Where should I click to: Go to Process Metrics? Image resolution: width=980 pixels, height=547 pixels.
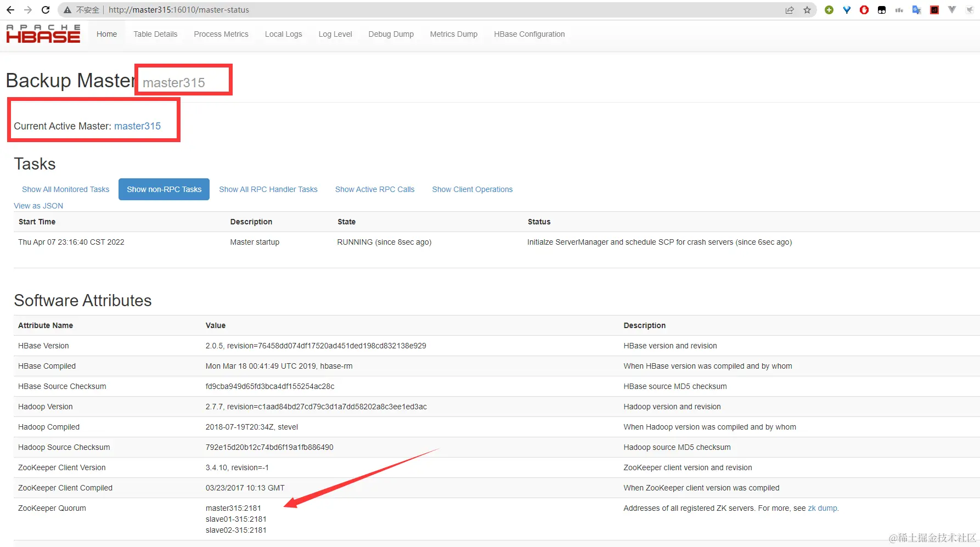click(221, 34)
